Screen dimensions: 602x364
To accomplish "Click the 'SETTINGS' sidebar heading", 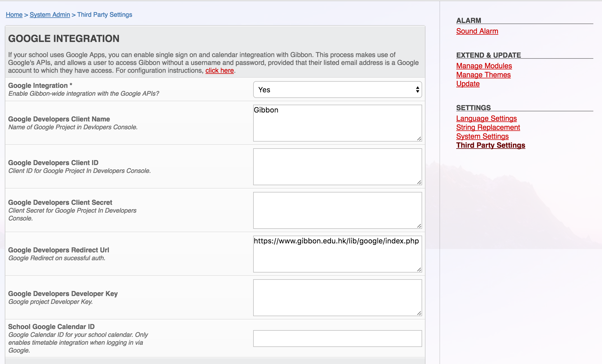I will 473,108.
